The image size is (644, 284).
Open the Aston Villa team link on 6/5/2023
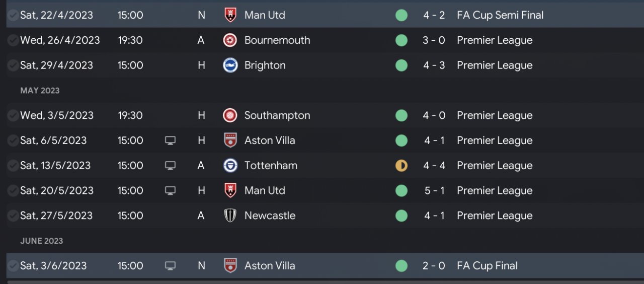coord(270,140)
